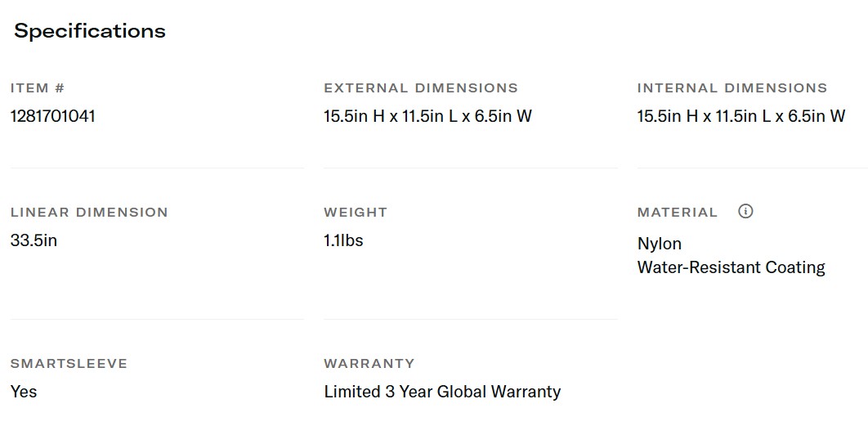Click the WEIGHT label
Screen dimensions: 868x435
[x=356, y=213]
